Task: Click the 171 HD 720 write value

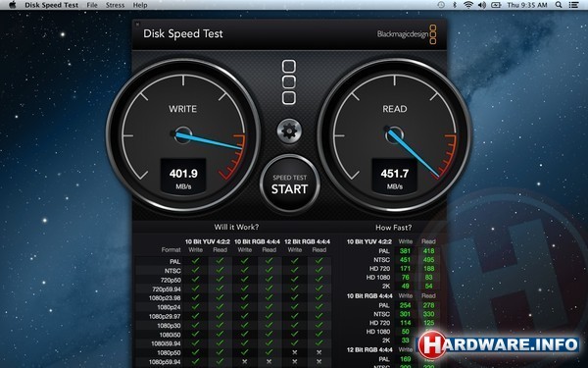Action: point(406,269)
